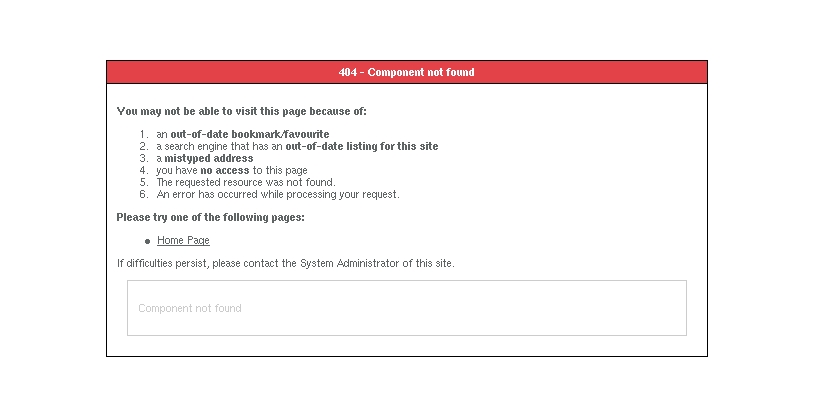Click the words 'of this site.' ending the sentence
The width and height of the screenshot is (814, 417).
point(429,263)
